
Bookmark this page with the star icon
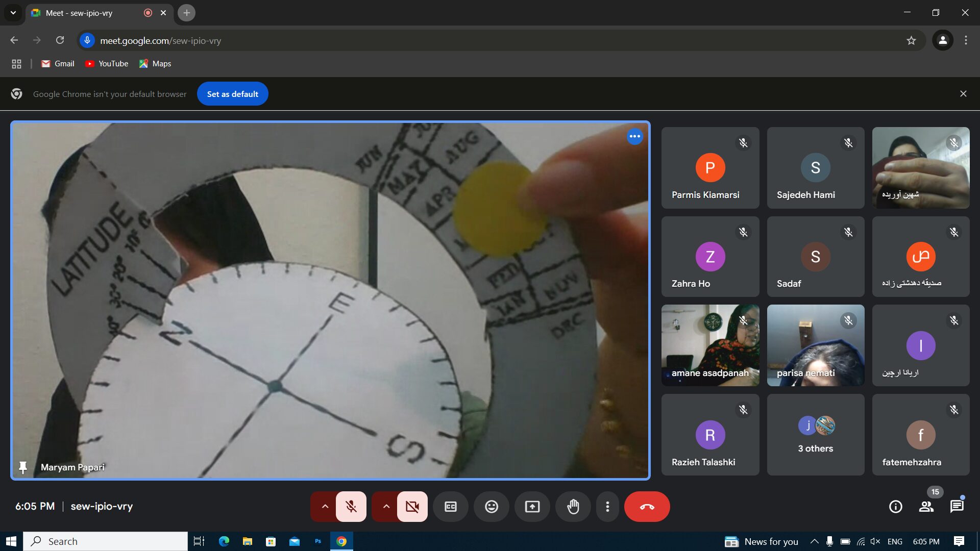click(911, 40)
